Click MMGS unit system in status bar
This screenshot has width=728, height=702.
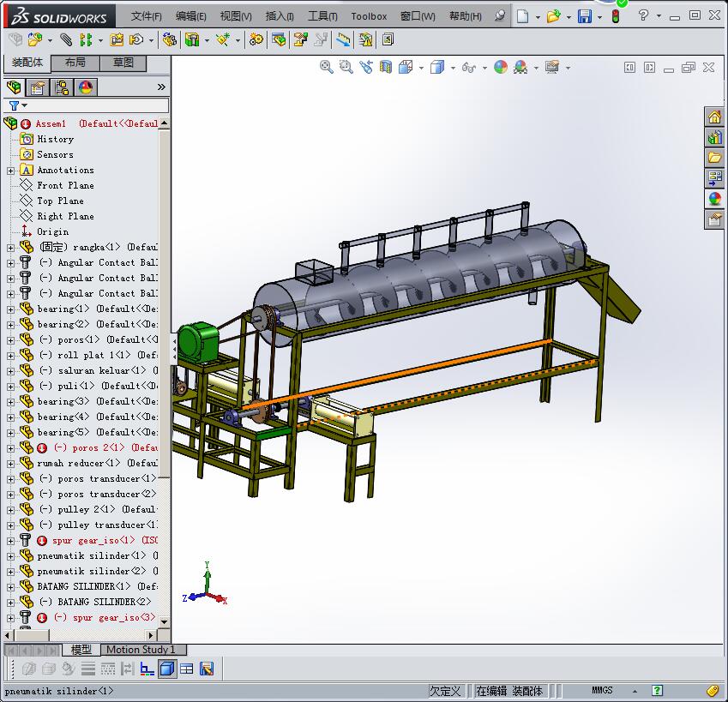tap(602, 691)
